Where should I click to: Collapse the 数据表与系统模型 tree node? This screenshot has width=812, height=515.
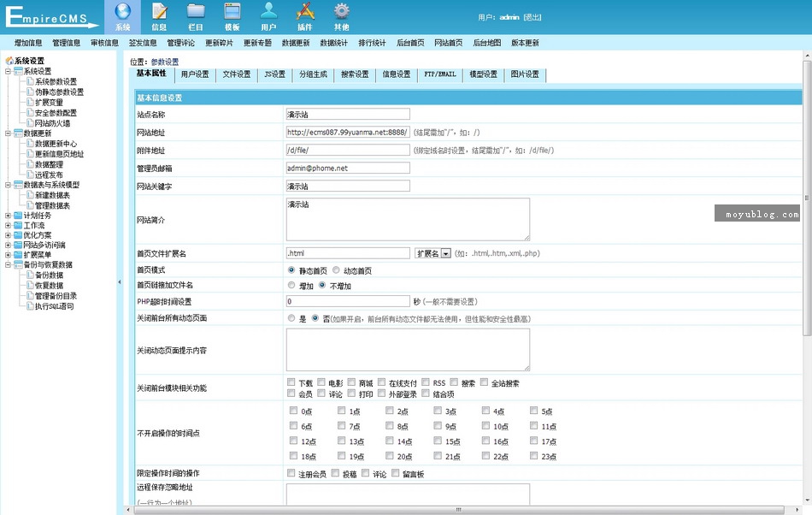(x=8, y=185)
